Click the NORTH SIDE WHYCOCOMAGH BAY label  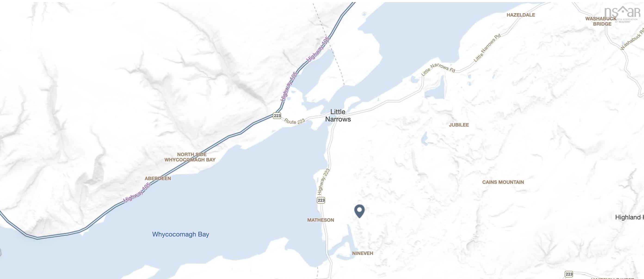coord(190,157)
